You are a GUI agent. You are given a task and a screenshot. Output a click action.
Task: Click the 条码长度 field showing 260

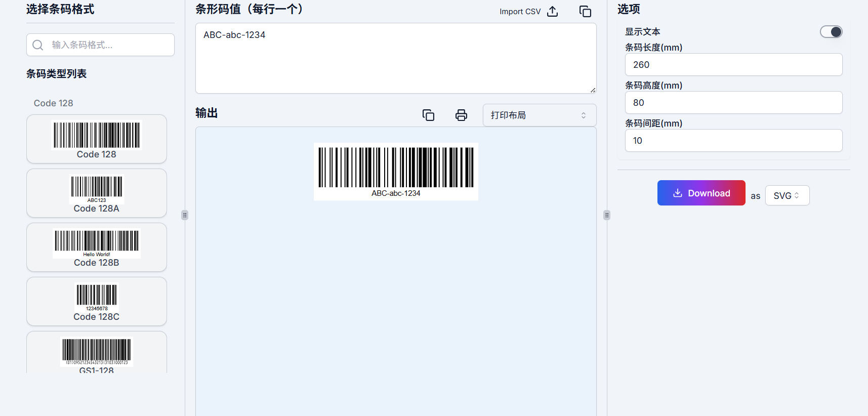coord(734,64)
